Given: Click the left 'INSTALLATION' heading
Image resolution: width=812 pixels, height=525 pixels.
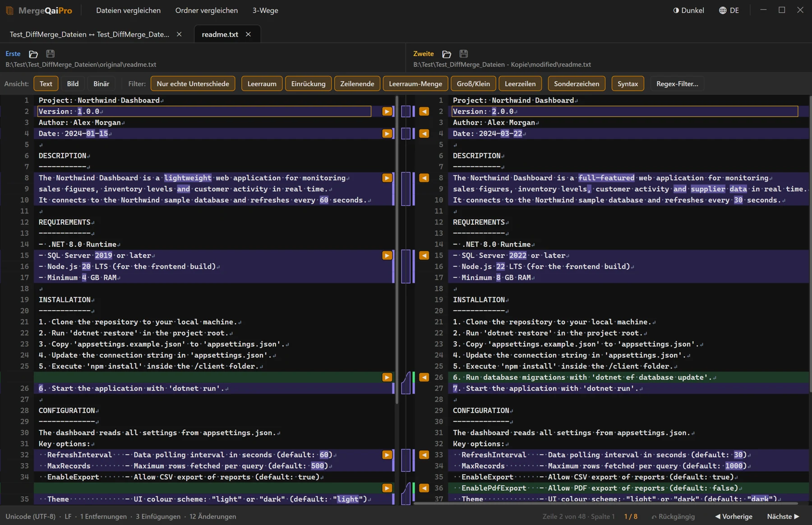Looking at the screenshot, I should point(65,300).
